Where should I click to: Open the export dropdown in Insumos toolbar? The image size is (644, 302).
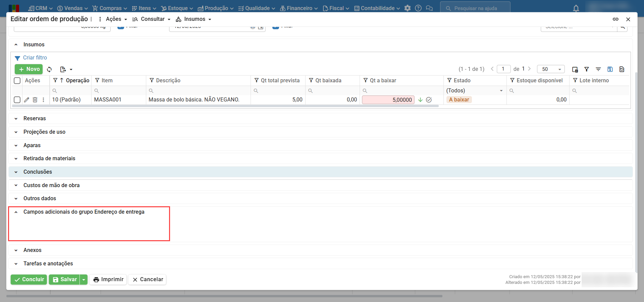click(66, 69)
